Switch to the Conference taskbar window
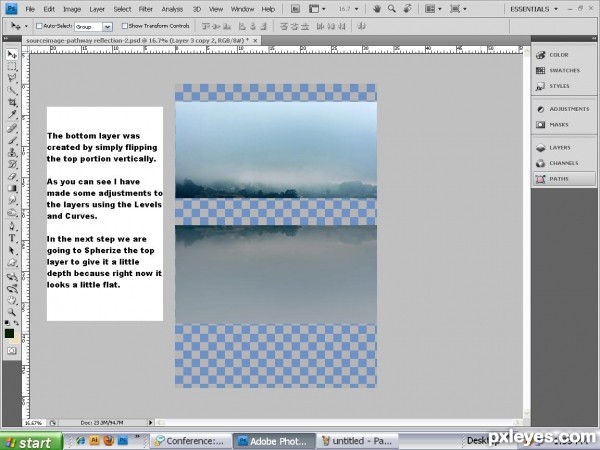Screen dimensions: 600x450 (x=190, y=441)
